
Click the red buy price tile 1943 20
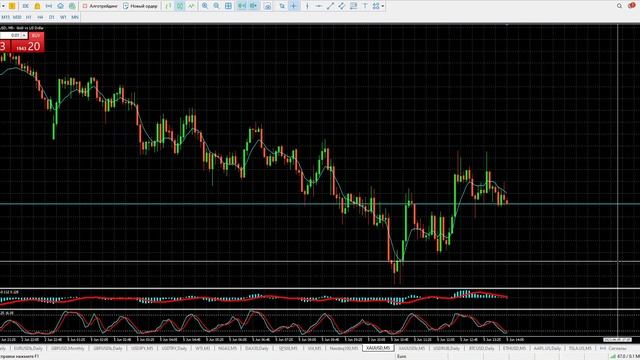point(28,46)
